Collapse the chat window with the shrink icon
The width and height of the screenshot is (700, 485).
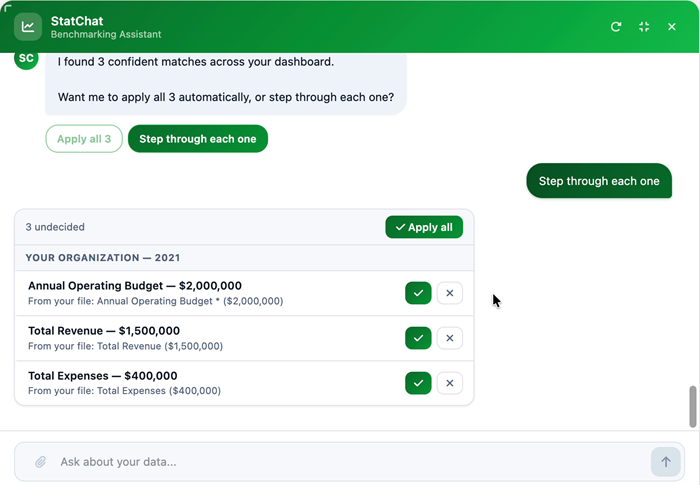[x=644, y=27]
